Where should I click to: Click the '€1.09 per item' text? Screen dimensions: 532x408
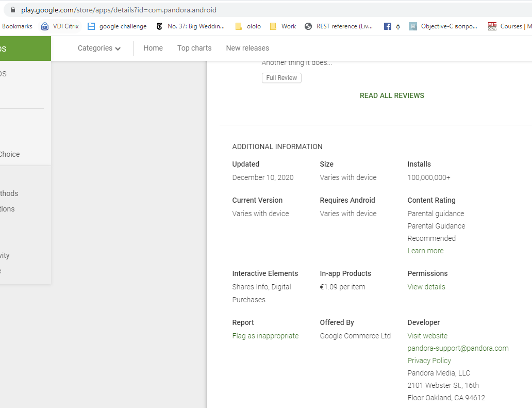342,287
